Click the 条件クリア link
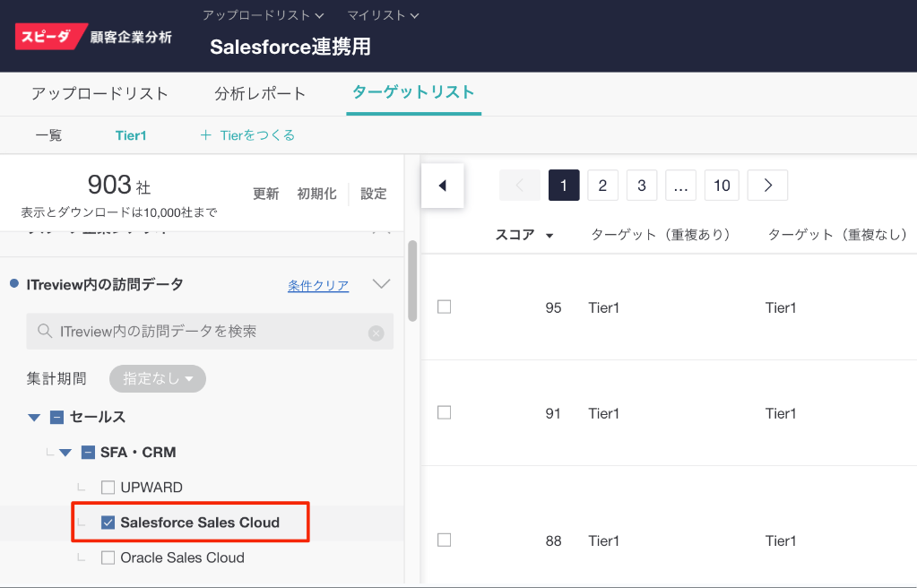This screenshot has width=917, height=588. pos(318,285)
